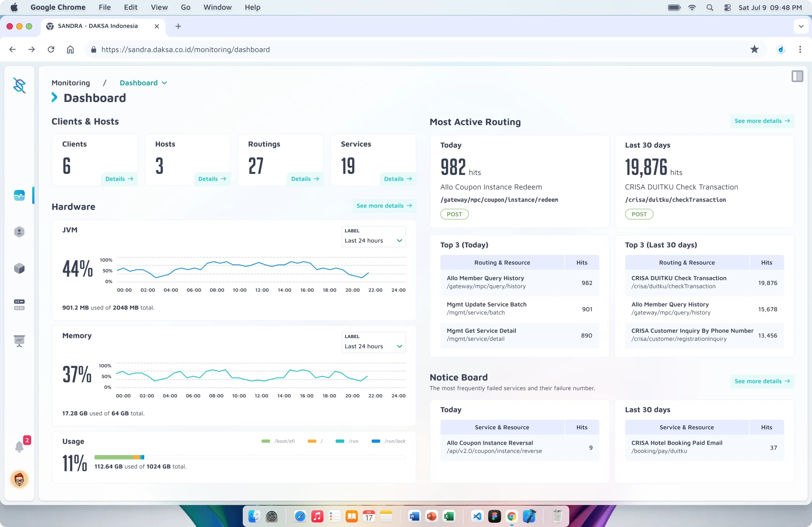Open the server list sidebar icon

click(19, 305)
